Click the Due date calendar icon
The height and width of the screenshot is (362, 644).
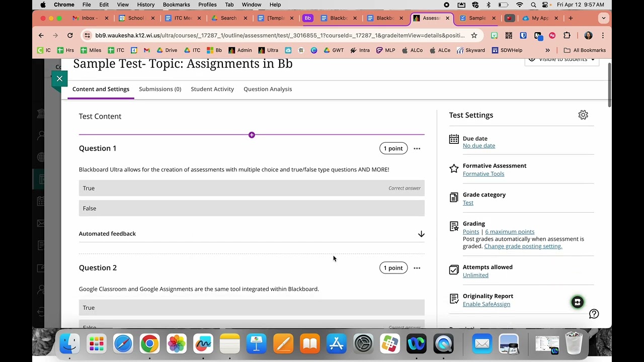454,139
